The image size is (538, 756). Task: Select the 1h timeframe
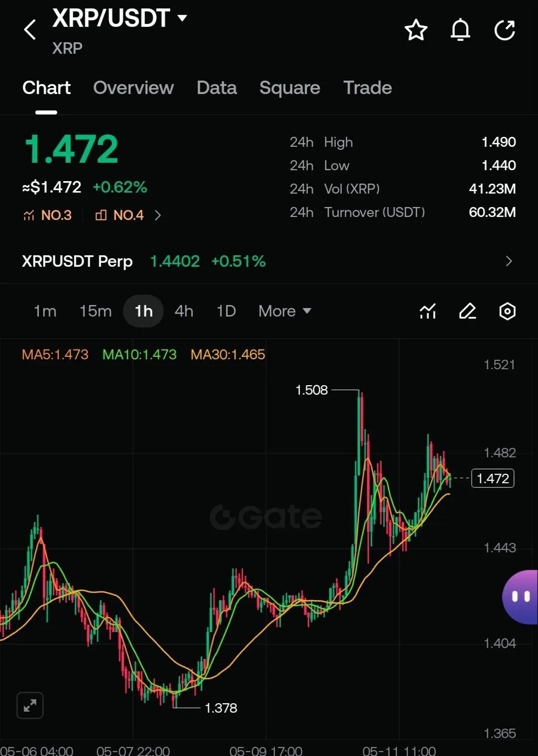click(143, 311)
